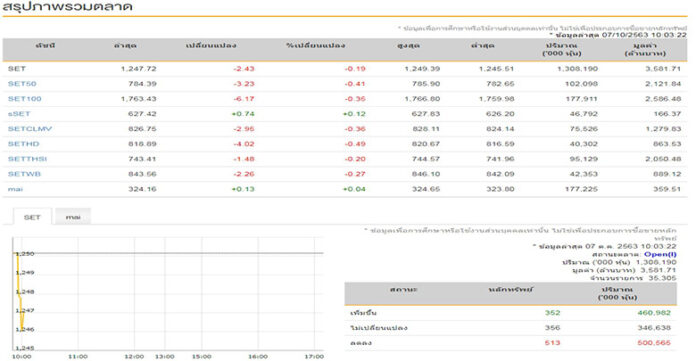Click the 1,250 label on chart axis

click(x=25, y=254)
